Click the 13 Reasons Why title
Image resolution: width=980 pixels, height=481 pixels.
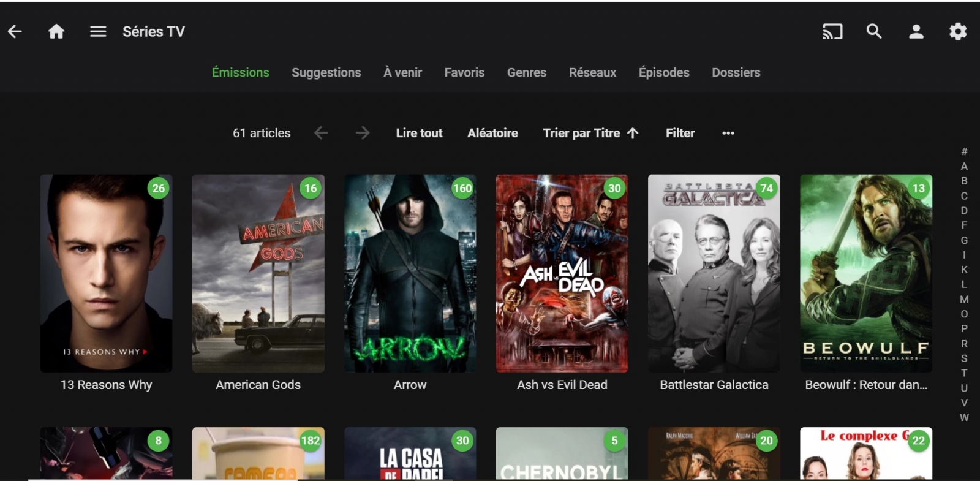pos(107,385)
